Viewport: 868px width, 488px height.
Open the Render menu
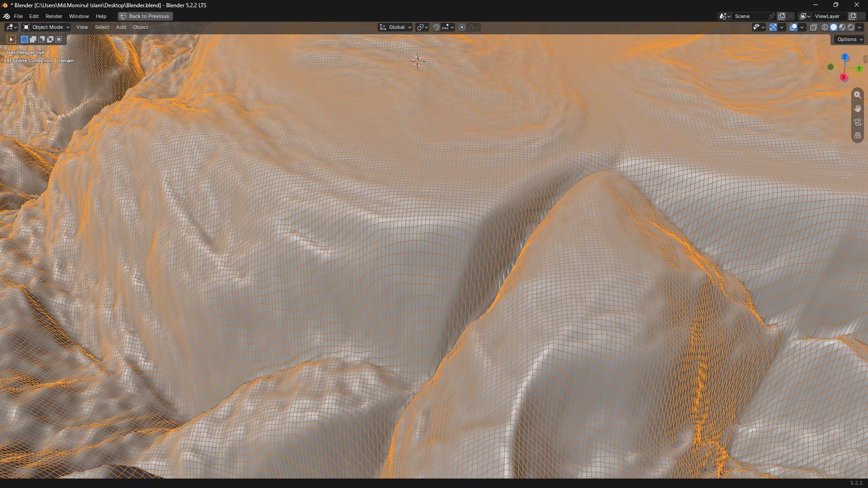(54, 16)
